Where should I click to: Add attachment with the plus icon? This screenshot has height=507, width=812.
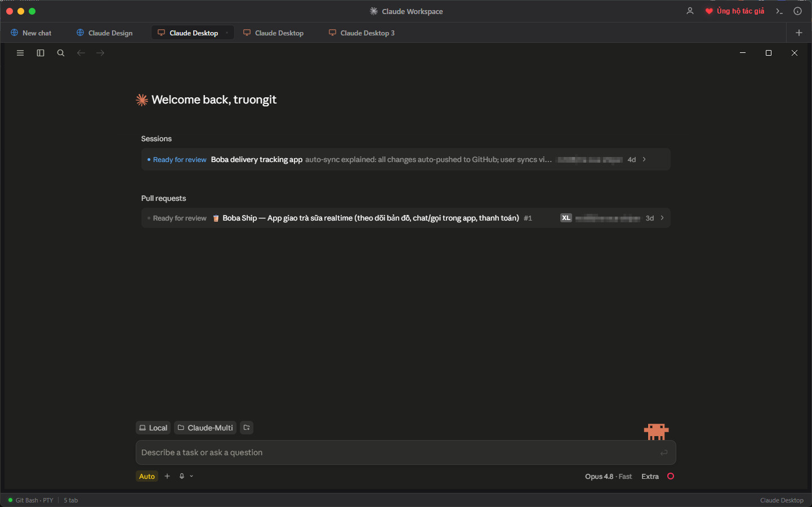[x=167, y=476]
